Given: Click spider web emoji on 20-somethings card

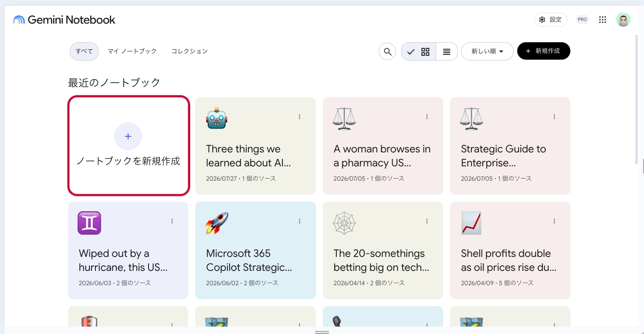Looking at the screenshot, I should click(344, 223).
